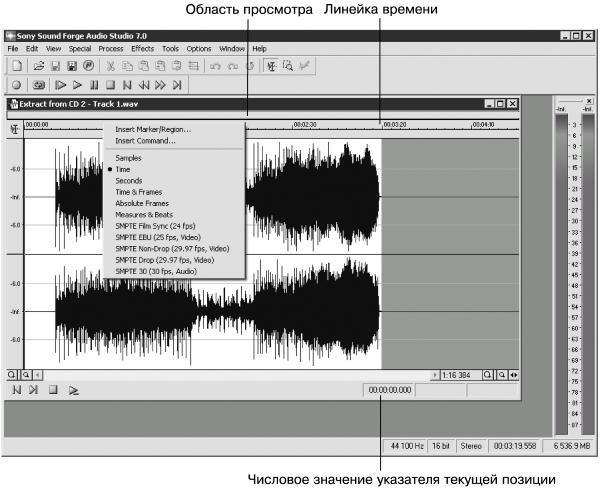Choose the Save As icon with dark floppy disk
Image resolution: width=600 pixels, height=489 pixels.
(72, 66)
